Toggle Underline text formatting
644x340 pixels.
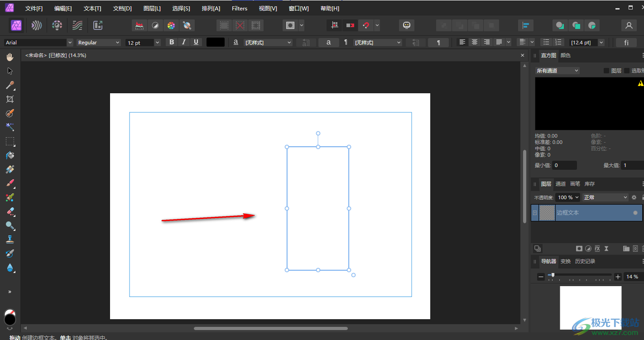click(196, 42)
